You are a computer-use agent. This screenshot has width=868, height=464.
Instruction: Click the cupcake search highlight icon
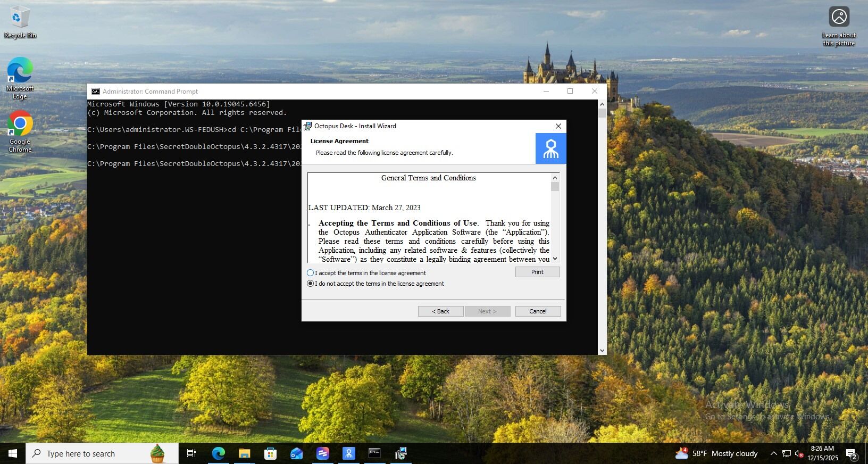tap(157, 453)
